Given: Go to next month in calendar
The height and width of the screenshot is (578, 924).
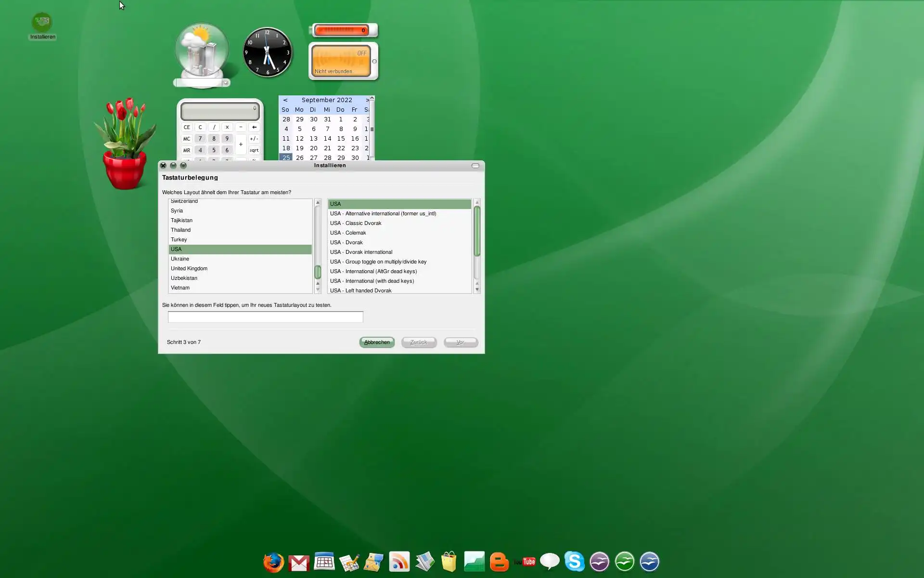Looking at the screenshot, I should (367, 100).
